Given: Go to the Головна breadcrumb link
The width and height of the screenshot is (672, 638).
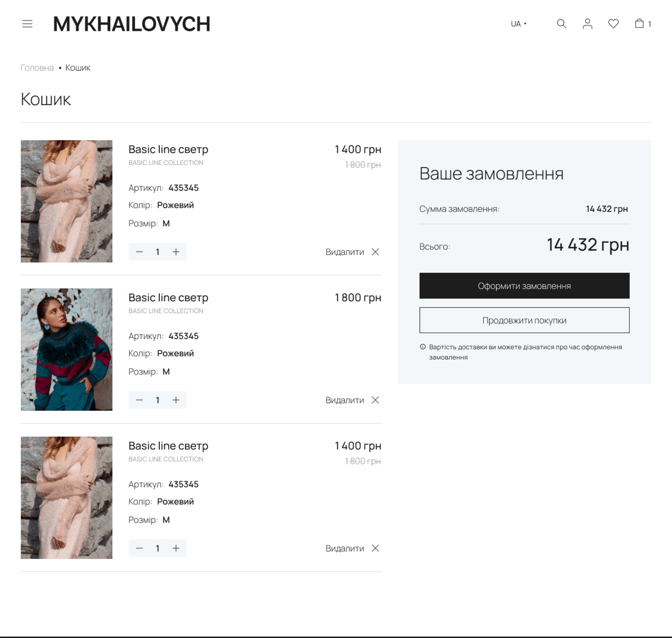Looking at the screenshot, I should (37, 68).
